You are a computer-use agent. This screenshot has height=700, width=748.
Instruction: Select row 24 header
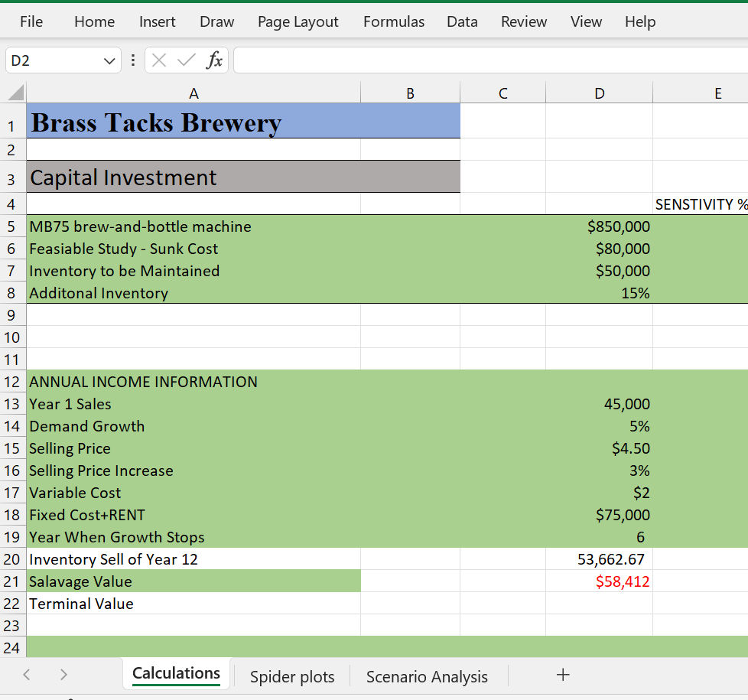[x=13, y=647]
